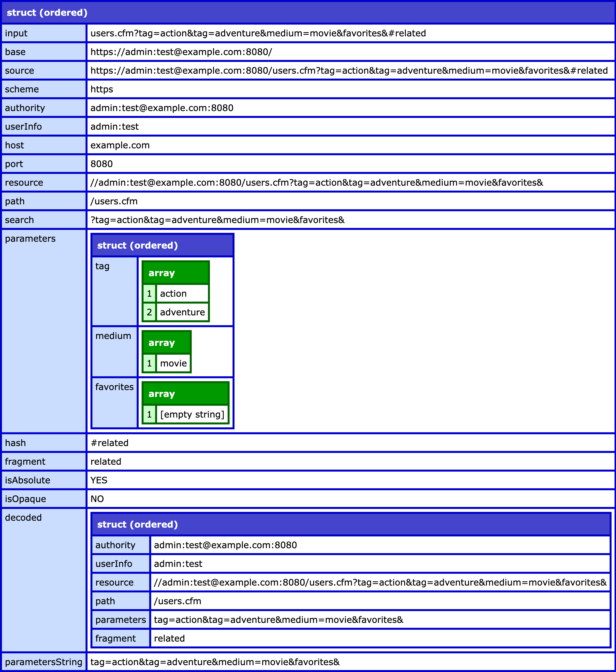Image resolution: width=616 pixels, height=672 pixels.
Task: Select the scheme value https
Action: pyautogui.click(x=102, y=89)
